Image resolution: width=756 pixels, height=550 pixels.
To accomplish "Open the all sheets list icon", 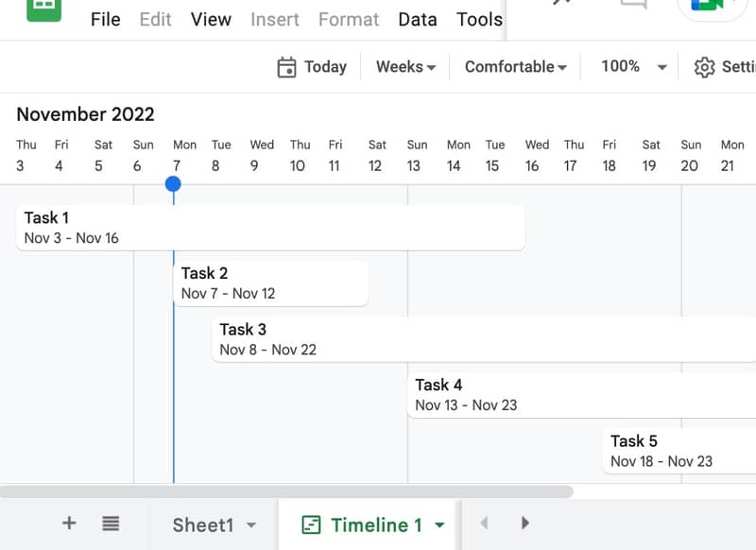I will click(111, 524).
